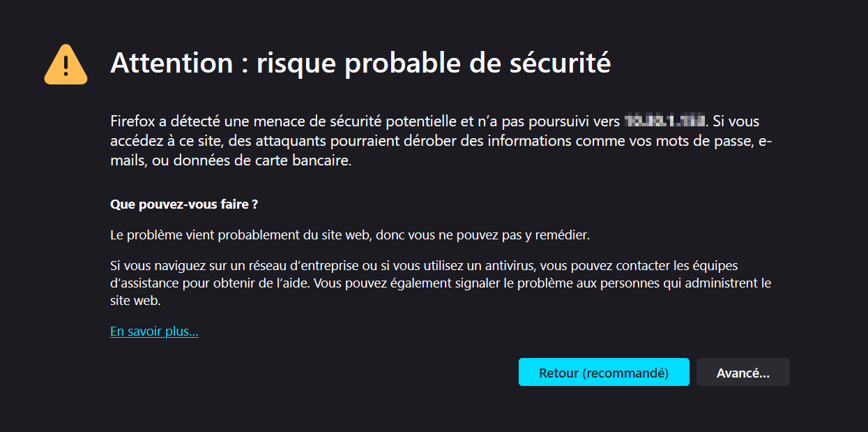Viewport: 868px width, 432px height.
Task: Click the word antivirus
Action: [508, 266]
